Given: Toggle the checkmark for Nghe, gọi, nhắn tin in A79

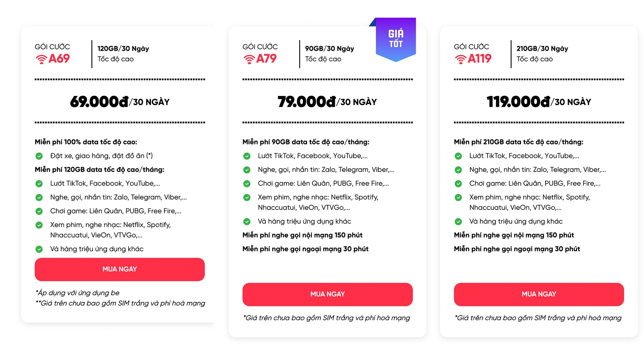Looking at the screenshot, I should (x=246, y=169).
